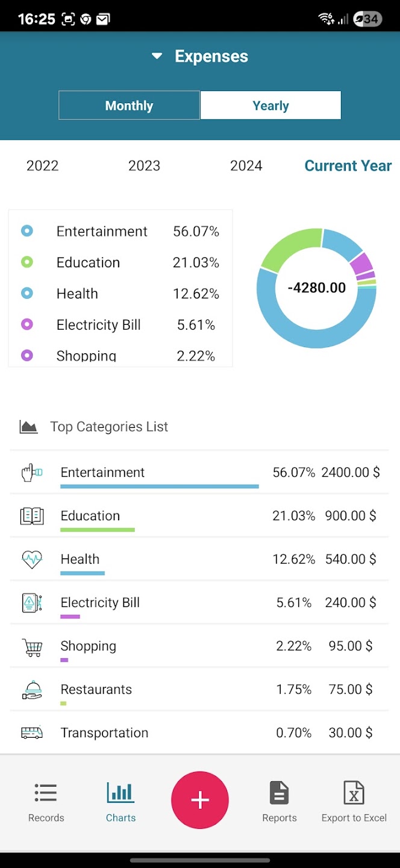The height and width of the screenshot is (868, 400).
Task: Switch to the 2024 year tab
Action: click(246, 166)
